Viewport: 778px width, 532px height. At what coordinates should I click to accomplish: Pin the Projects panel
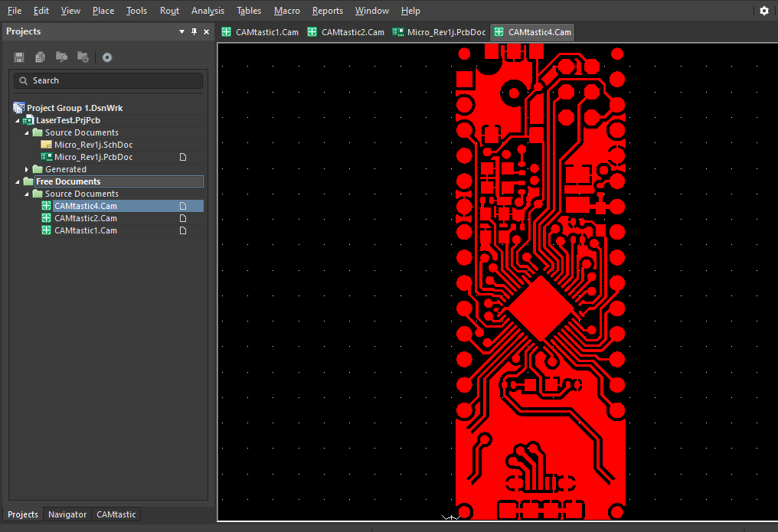(x=194, y=31)
